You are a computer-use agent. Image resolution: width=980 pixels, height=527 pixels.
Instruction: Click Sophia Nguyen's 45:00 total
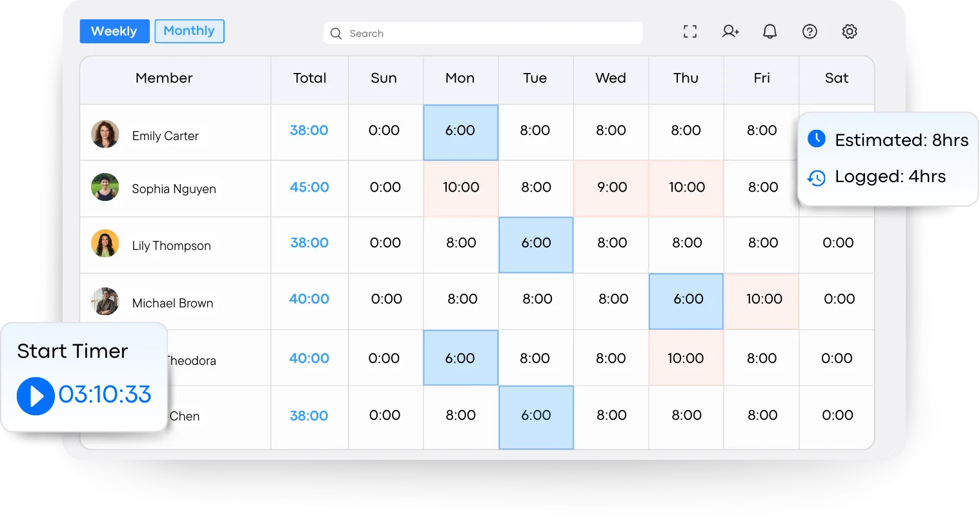(309, 187)
